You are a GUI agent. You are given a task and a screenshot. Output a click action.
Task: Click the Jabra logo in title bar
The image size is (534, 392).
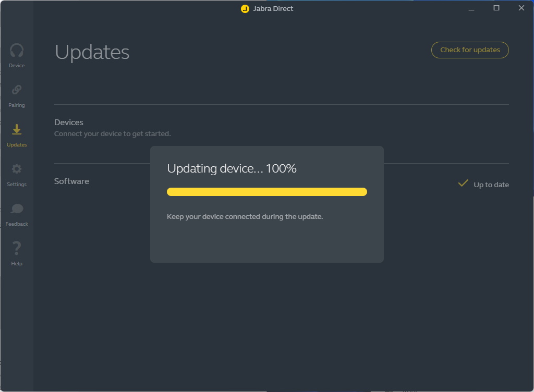point(245,8)
